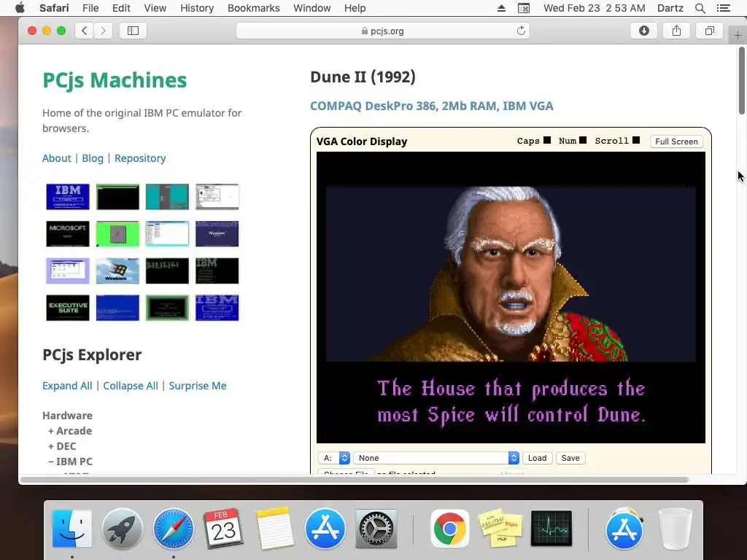This screenshot has height=560, width=747.
Task: Click the page's horizontal scrollbar
Action: click(354, 480)
